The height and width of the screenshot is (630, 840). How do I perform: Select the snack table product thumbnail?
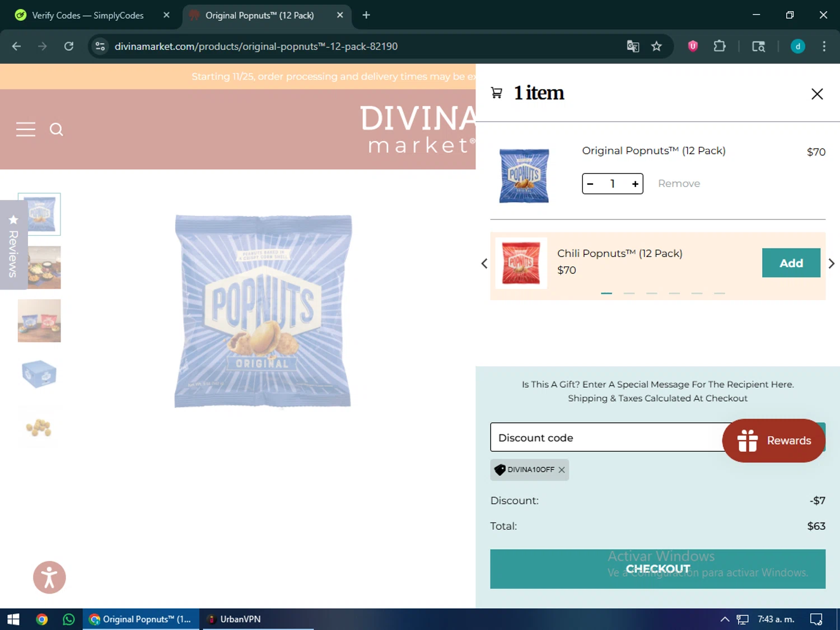(39, 268)
